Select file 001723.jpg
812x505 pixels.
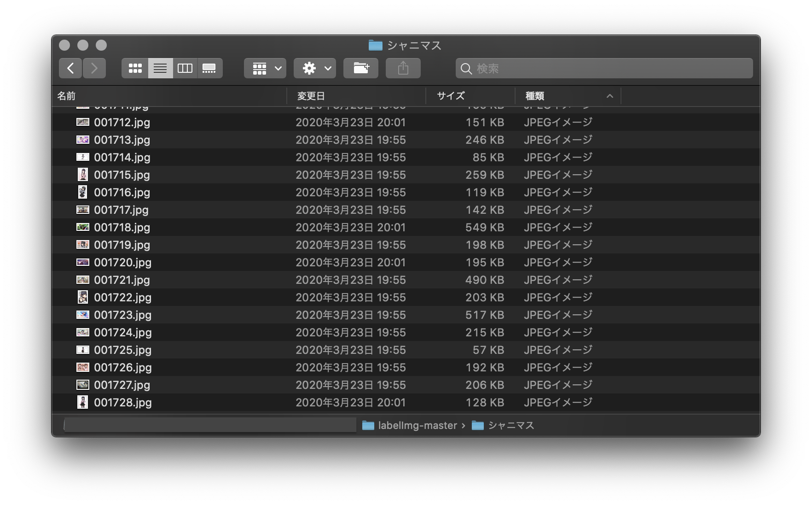(123, 315)
